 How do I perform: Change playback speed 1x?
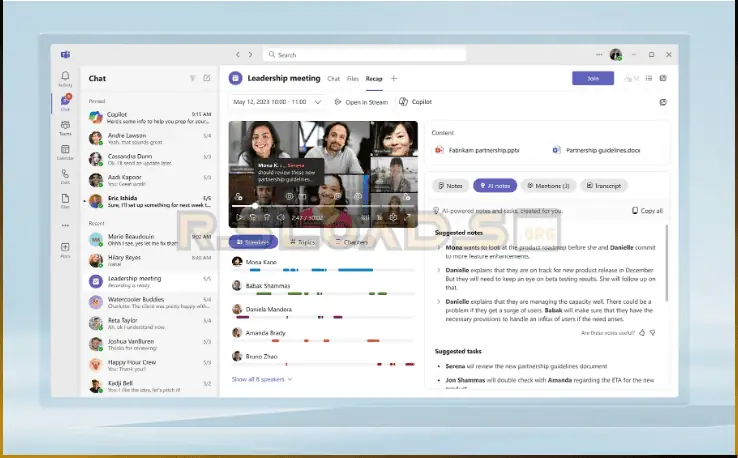379,217
